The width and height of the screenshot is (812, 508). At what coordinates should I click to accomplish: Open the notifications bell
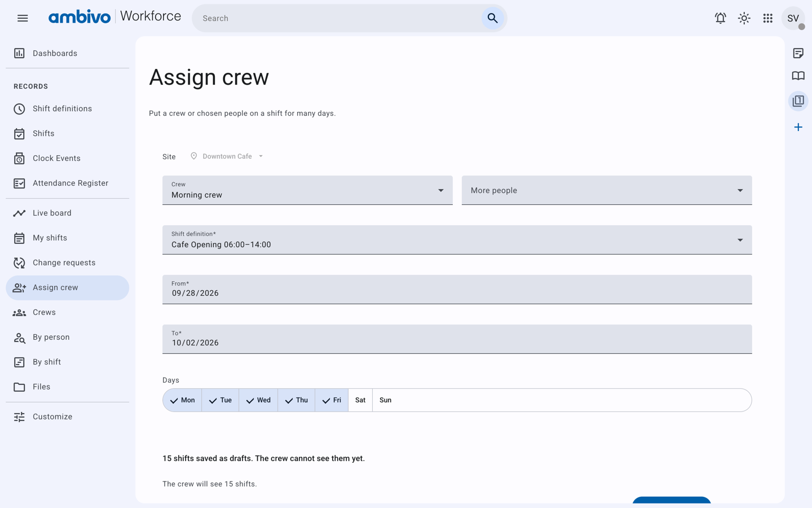tap(720, 18)
